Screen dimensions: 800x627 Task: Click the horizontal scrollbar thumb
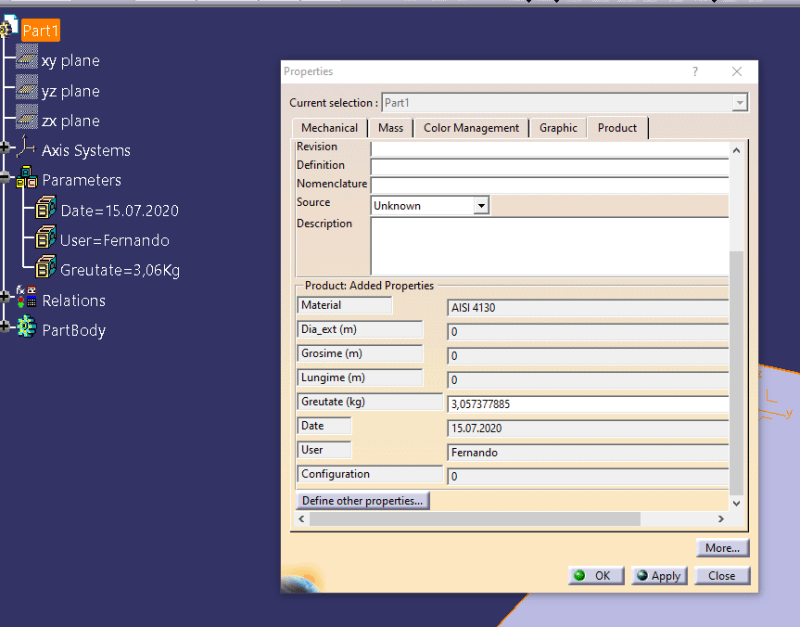475,519
